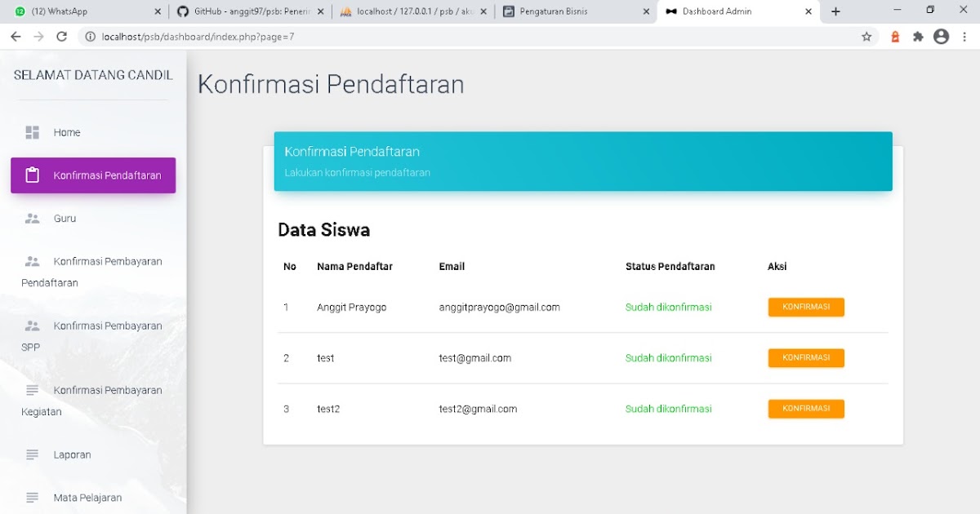Open the Extensions puzzle-piece menu
980x514 pixels.
[x=918, y=37]
